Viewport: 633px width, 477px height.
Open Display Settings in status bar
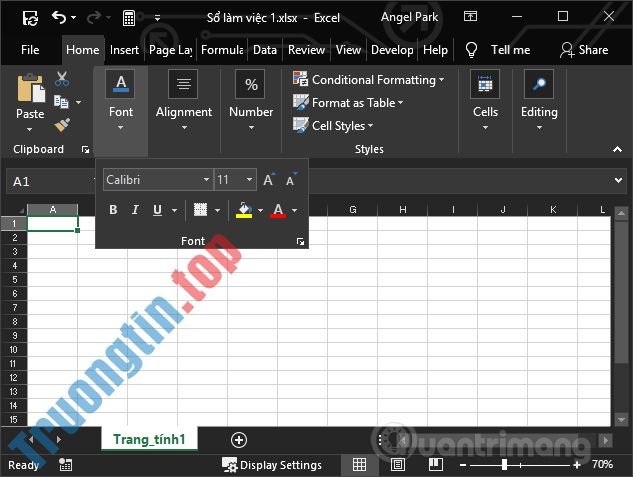coord(272,465)
